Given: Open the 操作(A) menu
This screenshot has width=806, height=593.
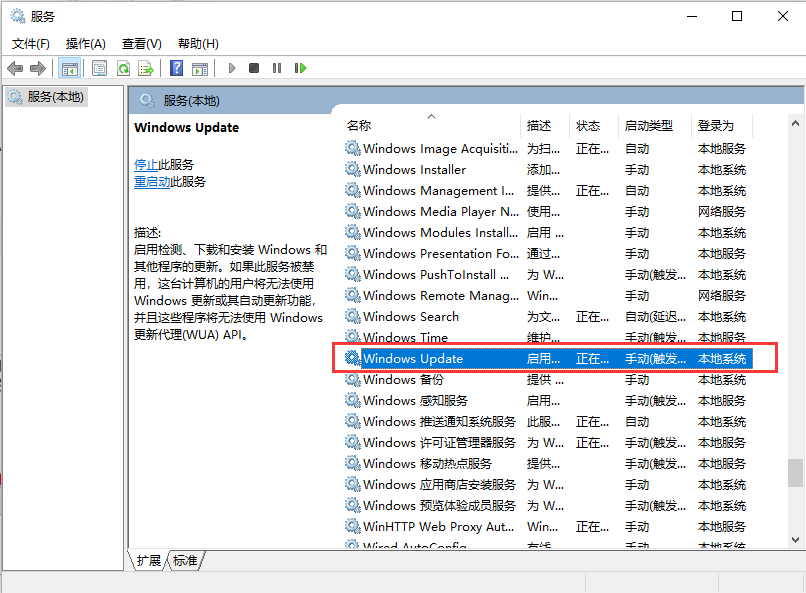Looking at the screenshot, I should [x=84, y=43].
